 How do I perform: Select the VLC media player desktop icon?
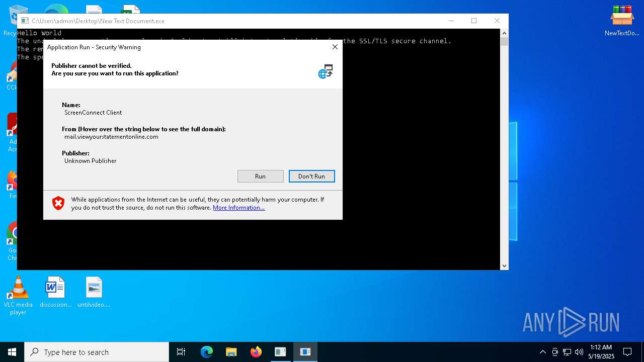pyautogui.click(x=18, y=296)
